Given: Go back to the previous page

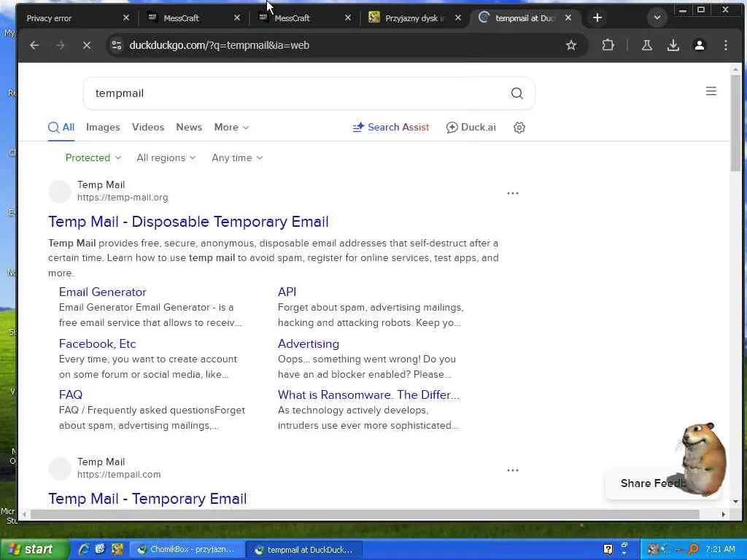Looking at the screenshot, I should 34,45.
